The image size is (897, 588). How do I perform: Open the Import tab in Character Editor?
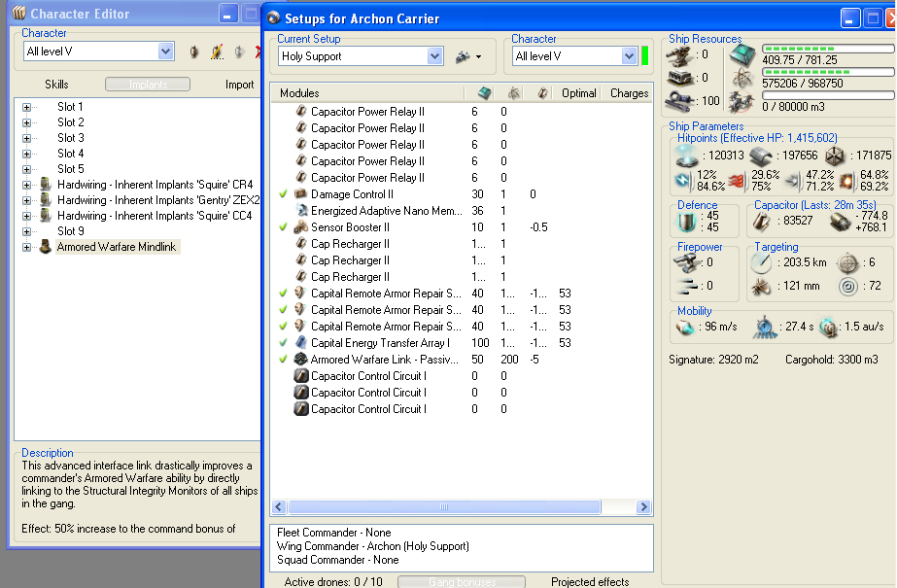[239, 85]
